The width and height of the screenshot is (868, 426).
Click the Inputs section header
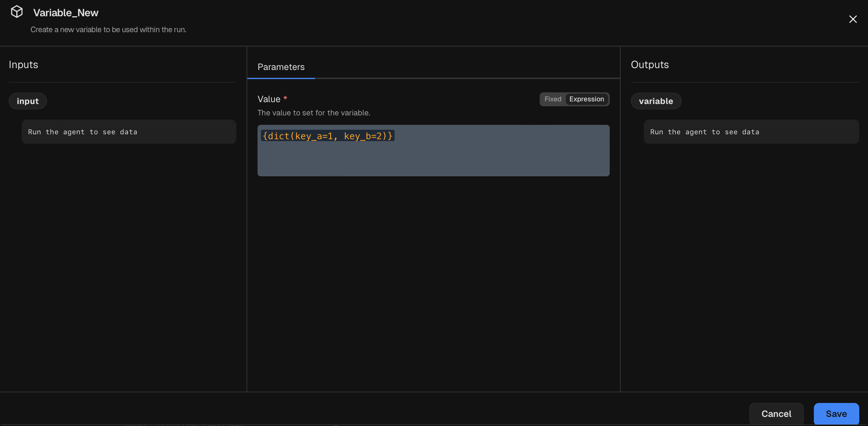[23, 64]
